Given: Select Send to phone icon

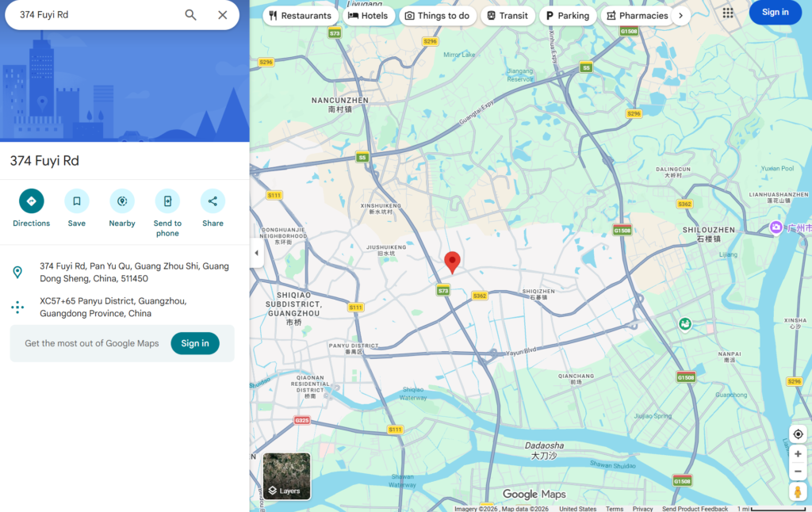Looking at the screenshot, I should 168,201.
